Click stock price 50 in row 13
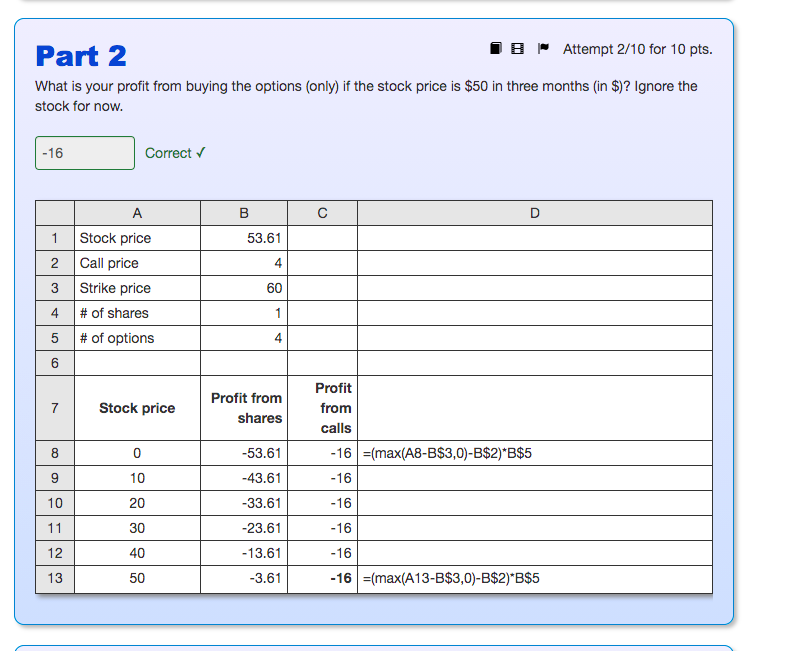 [x=137, y=578]
